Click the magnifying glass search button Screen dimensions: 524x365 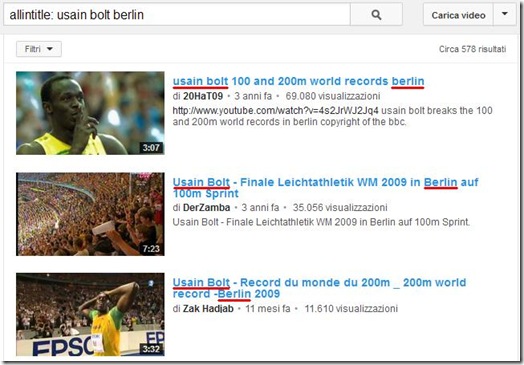(x=376, y=15)
